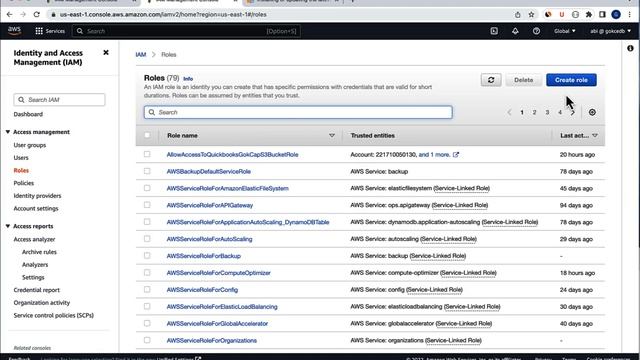Image resolution: width=640 pixels, height=360 pixels.
Task: Open the help question mark icon
Action: pyautogui.click(x=536, y=31)
